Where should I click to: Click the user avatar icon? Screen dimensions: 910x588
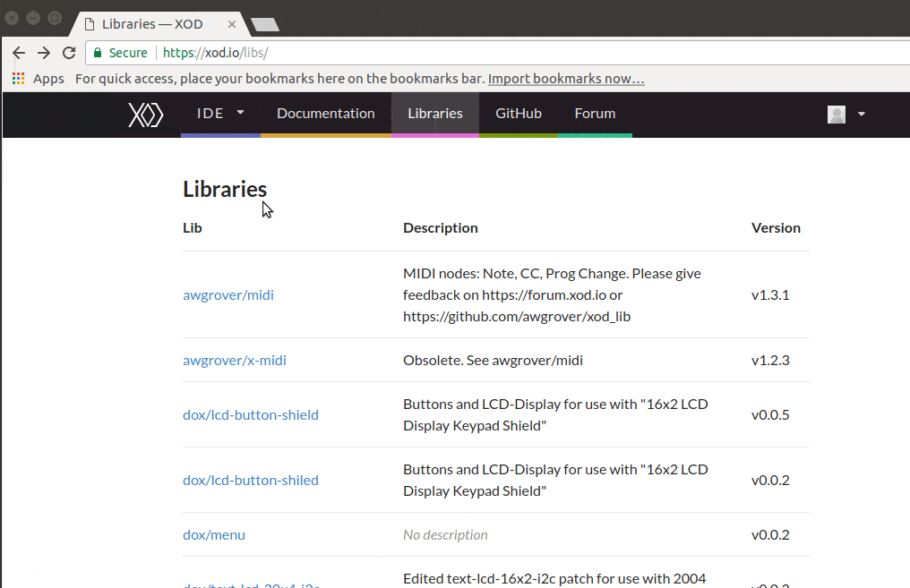837,115
